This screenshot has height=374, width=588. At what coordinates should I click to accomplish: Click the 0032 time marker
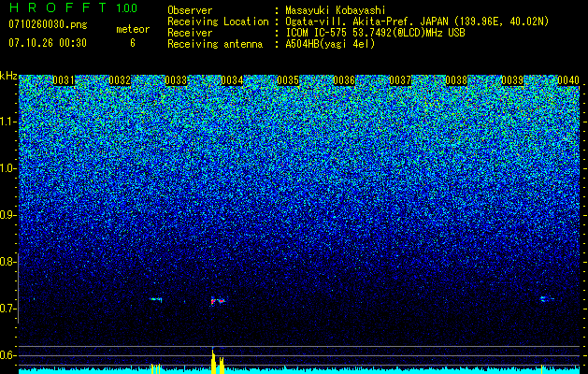(x=120, y=80)
